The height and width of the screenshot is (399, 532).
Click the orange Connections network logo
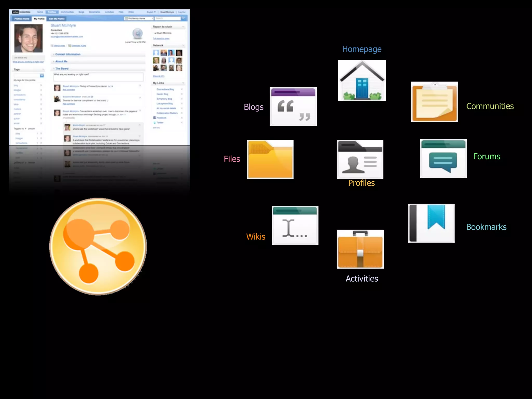pyautogui.click(x=98, y=247)
